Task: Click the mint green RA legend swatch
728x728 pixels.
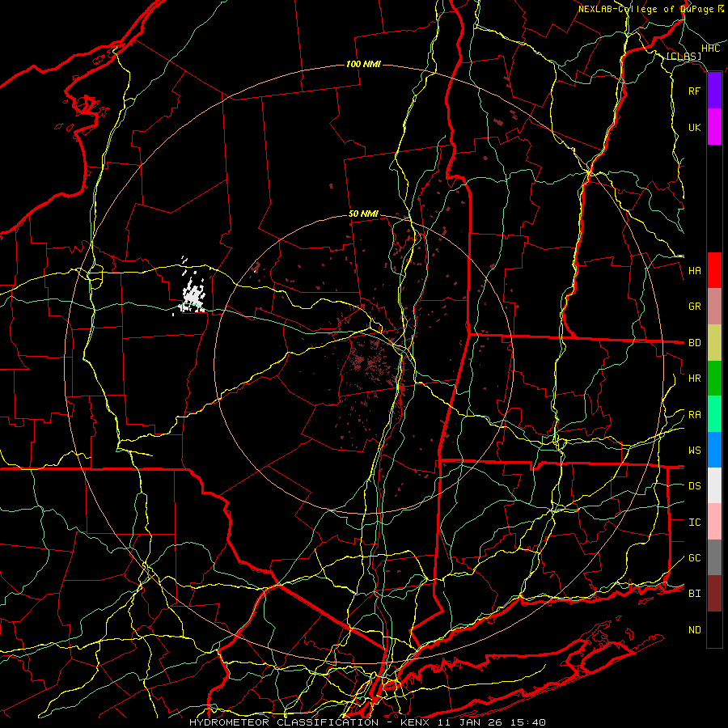Action: [714, 414]
